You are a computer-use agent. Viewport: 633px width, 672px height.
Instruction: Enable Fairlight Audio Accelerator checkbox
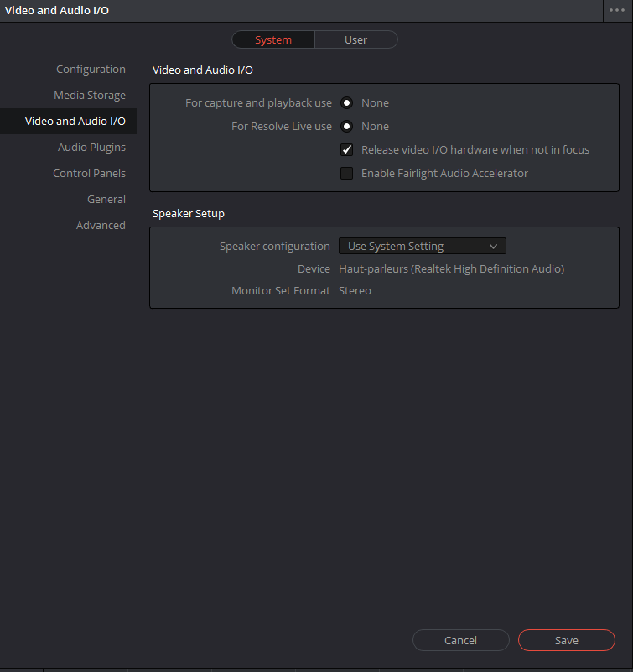346,173
